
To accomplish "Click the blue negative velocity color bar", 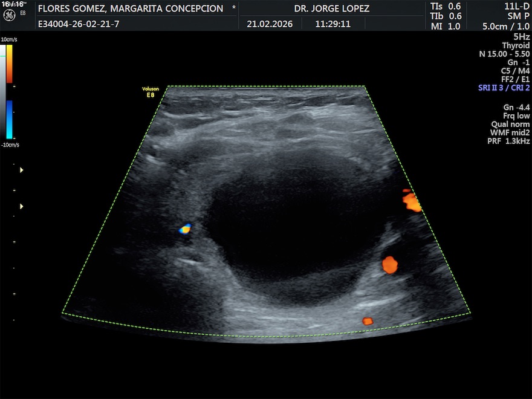I will (x=10, y=119).
